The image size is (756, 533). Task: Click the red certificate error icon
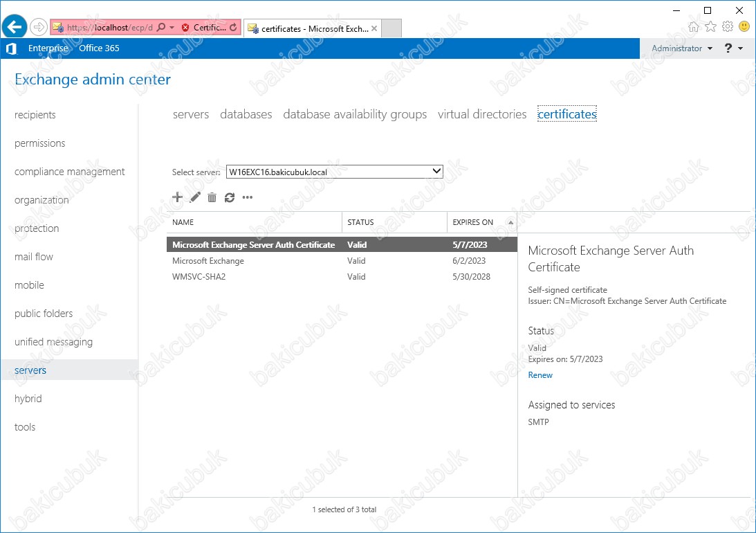tap(185, 28)
